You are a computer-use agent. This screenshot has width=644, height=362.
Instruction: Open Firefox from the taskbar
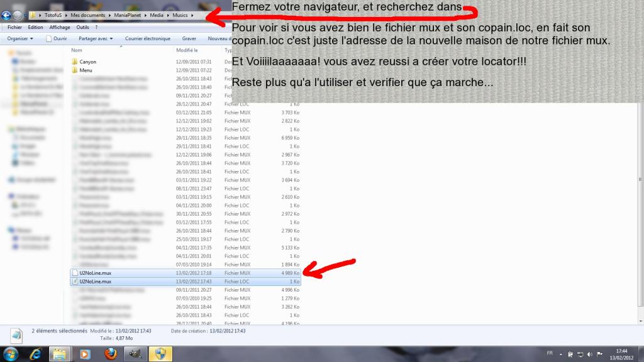click(x=110, y=354)
